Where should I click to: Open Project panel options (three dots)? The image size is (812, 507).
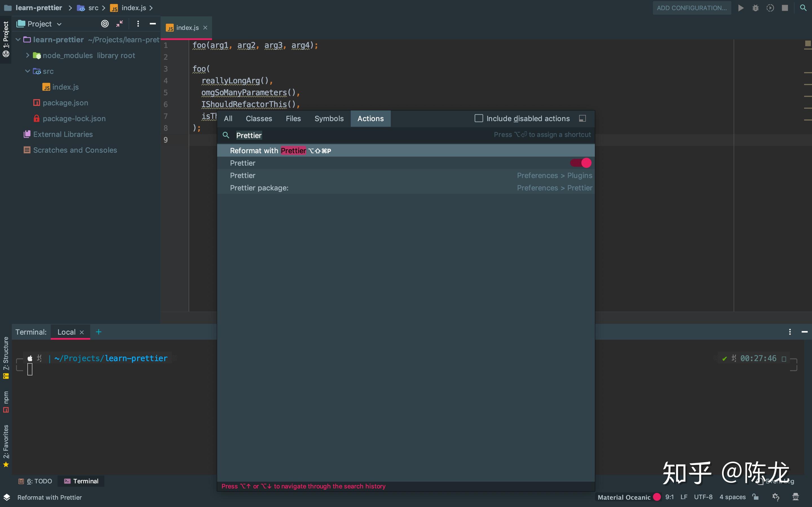138,24
